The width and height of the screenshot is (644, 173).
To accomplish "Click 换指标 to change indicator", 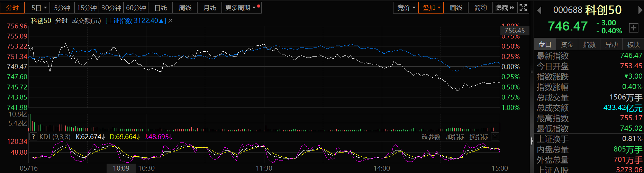I will tap(479, 137).
